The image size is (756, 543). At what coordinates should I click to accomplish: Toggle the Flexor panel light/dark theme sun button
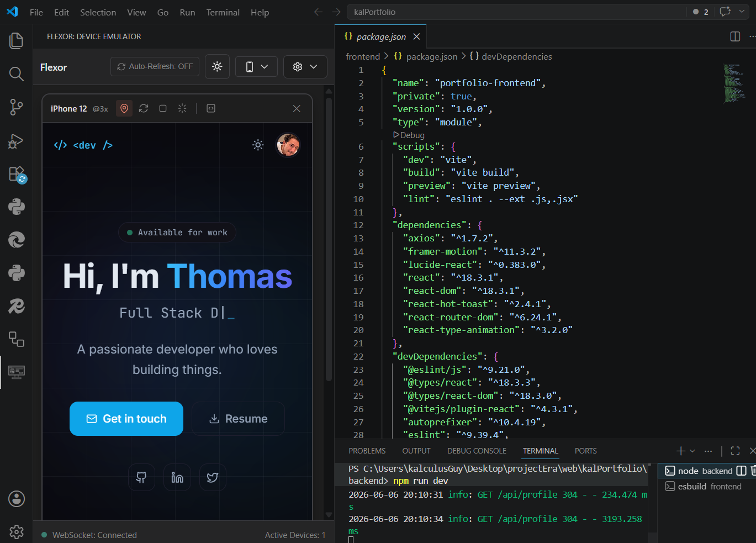point(217,67)
